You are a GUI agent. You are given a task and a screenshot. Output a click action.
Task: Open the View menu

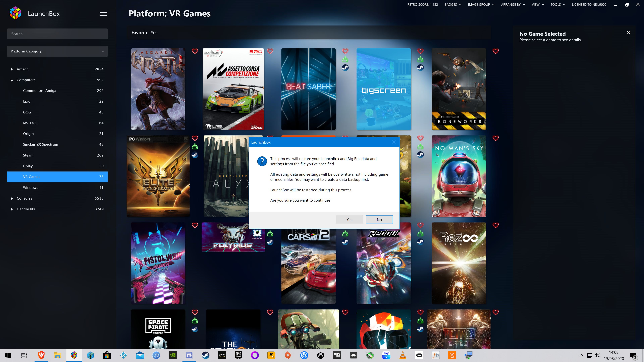(x=538, y=5)
